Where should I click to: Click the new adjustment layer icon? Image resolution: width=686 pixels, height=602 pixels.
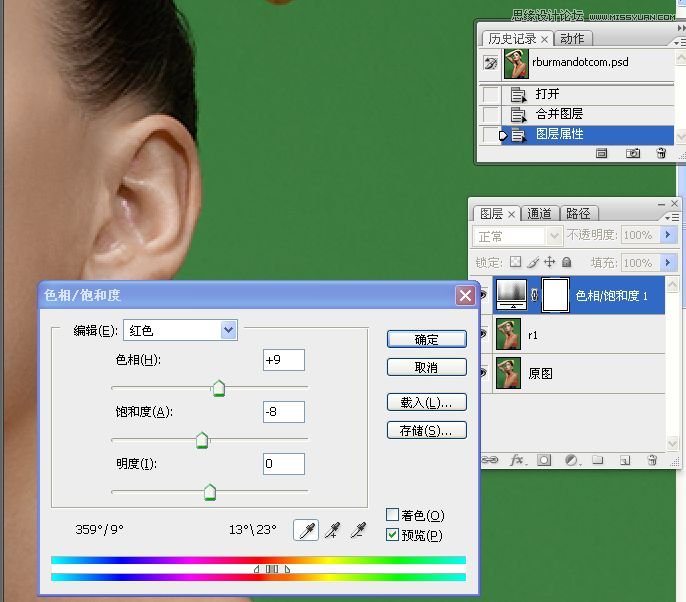(x=571, y=460)
